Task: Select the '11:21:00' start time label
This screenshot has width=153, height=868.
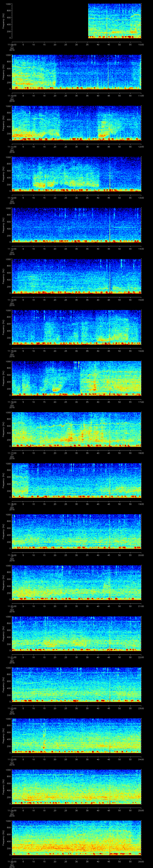Action: 12,657
